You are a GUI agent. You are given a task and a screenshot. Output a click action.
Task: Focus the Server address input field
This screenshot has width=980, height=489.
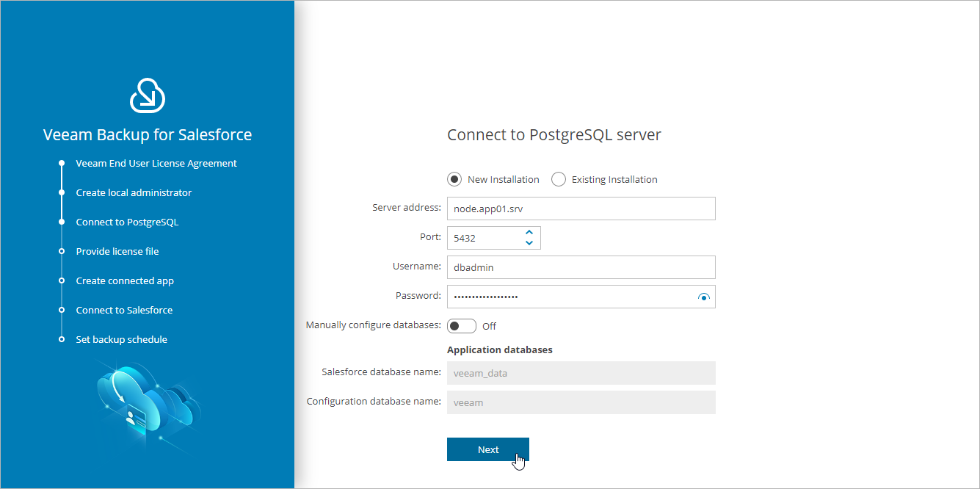[581, 209]
